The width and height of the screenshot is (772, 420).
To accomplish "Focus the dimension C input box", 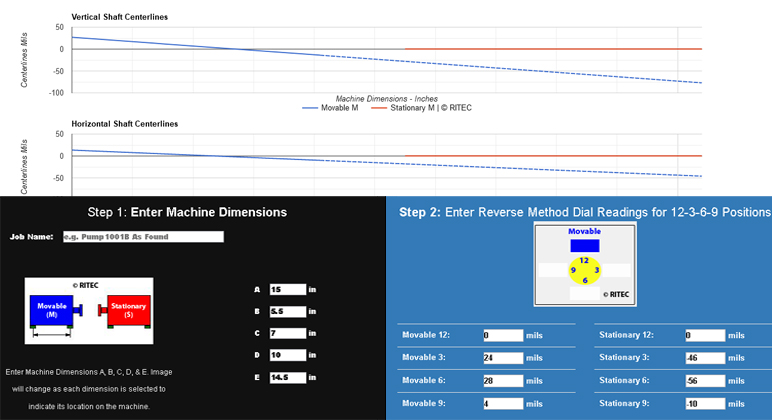I will (x=287, y=333).
